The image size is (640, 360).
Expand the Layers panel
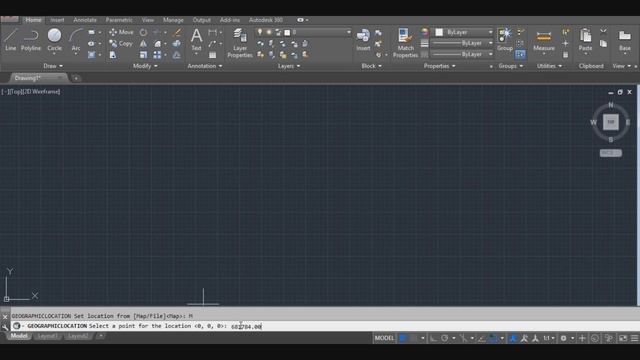pos(289,66)
